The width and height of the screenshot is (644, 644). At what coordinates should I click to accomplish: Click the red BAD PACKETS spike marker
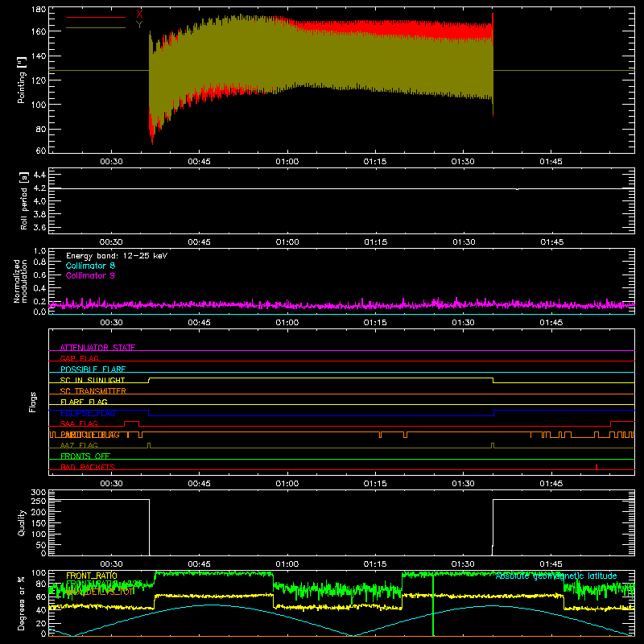pyautogui.click(x=597, y=467)
